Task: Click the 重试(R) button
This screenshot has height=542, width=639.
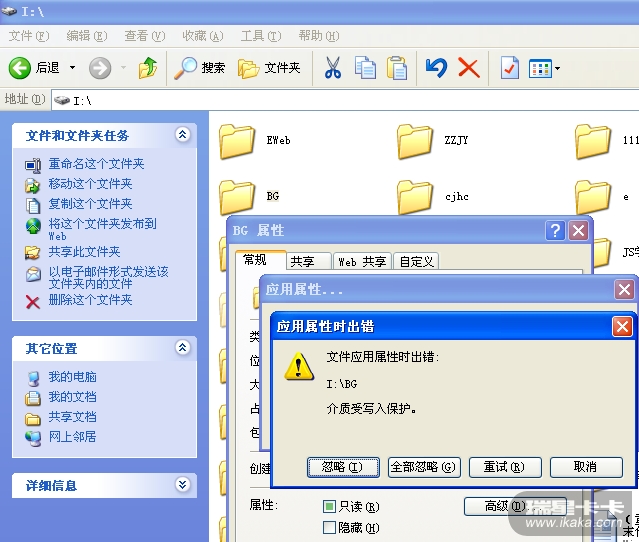Action: [x=505, y=467]
